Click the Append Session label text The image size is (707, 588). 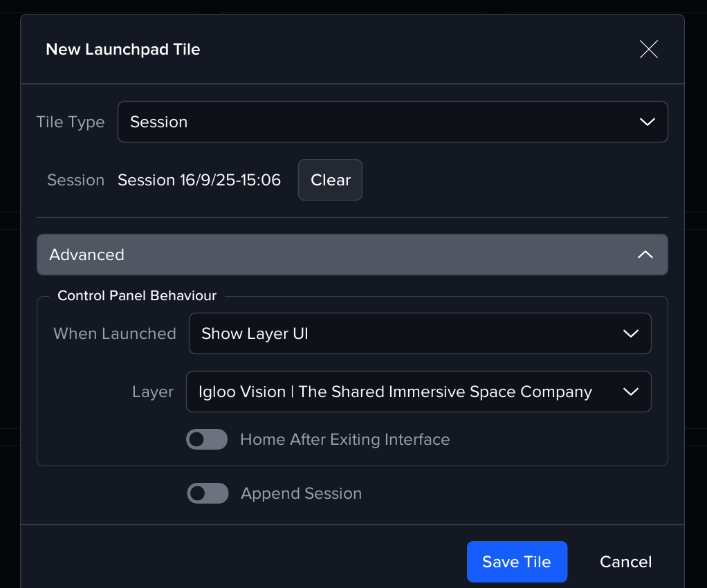pyautogui.click(x=301, y=493)
